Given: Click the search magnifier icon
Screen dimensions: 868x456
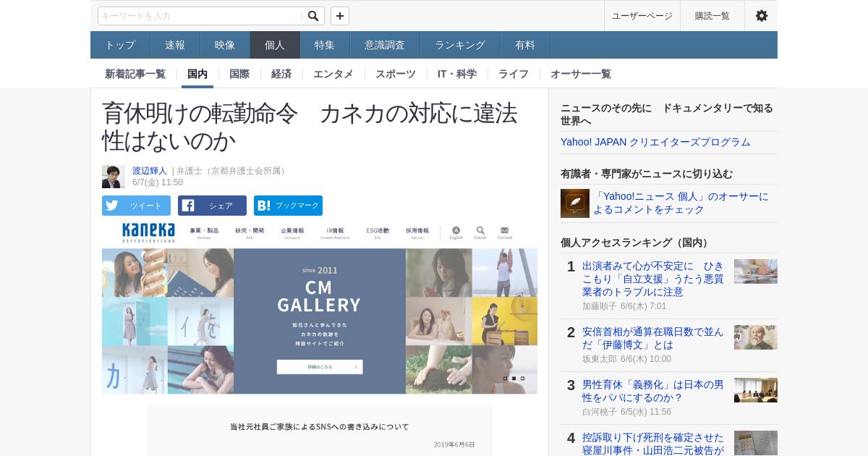Looking at the screenshot, I should pos(312,16).
